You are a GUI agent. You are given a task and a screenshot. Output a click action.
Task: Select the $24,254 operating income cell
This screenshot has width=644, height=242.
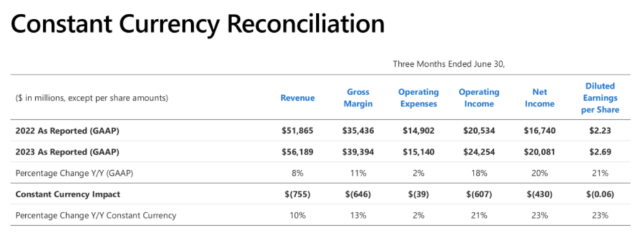(x=479, y=152)
